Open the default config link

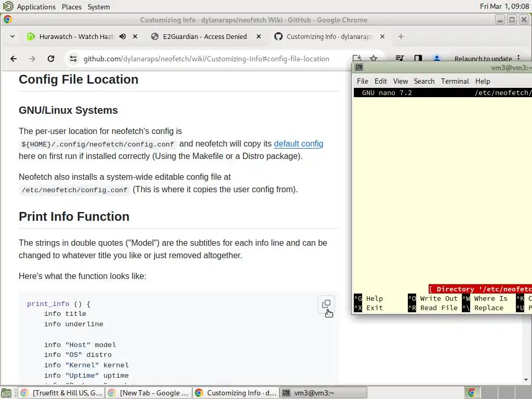pyautogui.click(x=299, y=143)
